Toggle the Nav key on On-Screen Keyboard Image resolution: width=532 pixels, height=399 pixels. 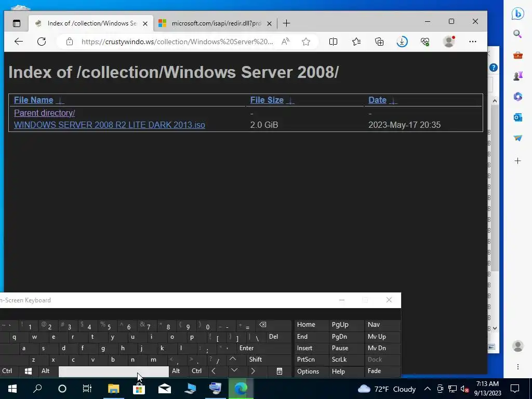coord(382,325)
